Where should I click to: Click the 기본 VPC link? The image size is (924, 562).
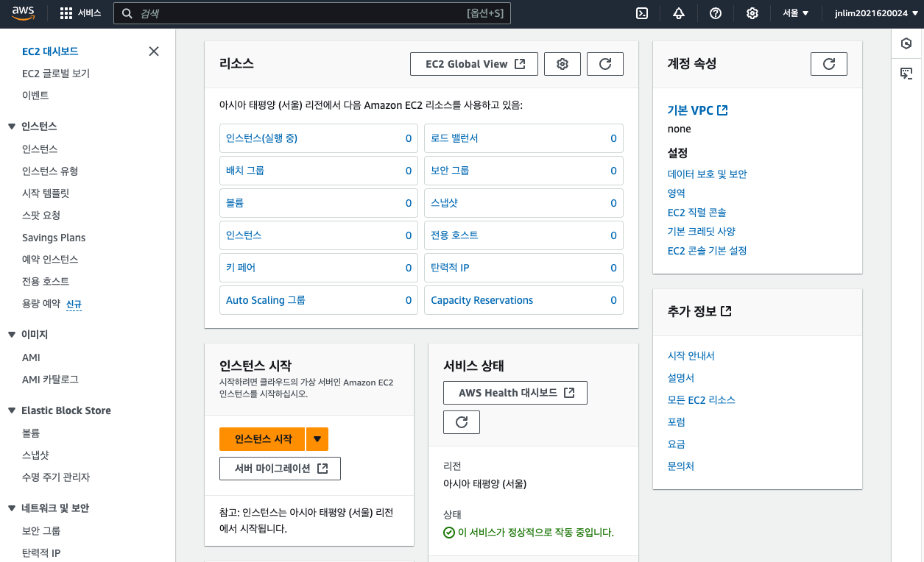click(x=691, y=110)
